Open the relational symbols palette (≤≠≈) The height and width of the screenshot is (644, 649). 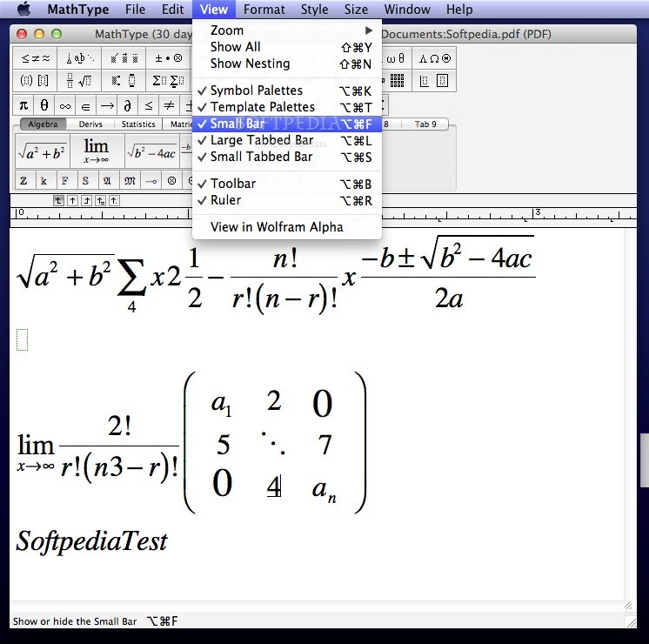35,58
